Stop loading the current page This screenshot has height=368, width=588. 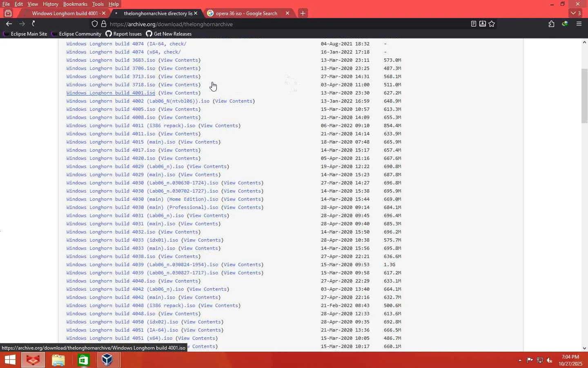(34, 24)
